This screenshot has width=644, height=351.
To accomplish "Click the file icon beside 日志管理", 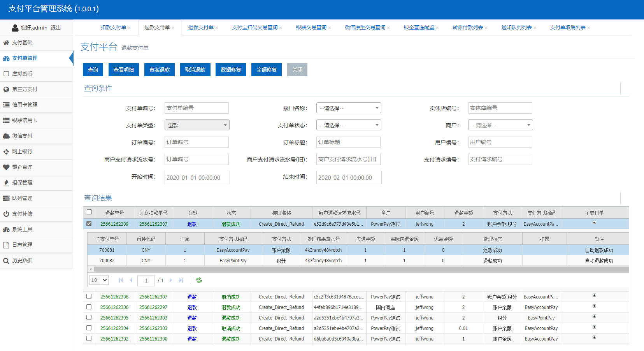I will click(x=6, y=245).
